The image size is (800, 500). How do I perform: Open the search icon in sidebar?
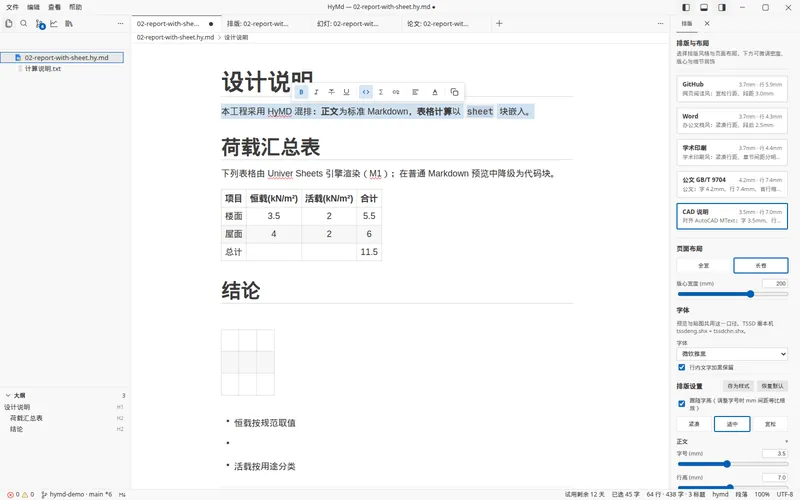pos(23,23)
